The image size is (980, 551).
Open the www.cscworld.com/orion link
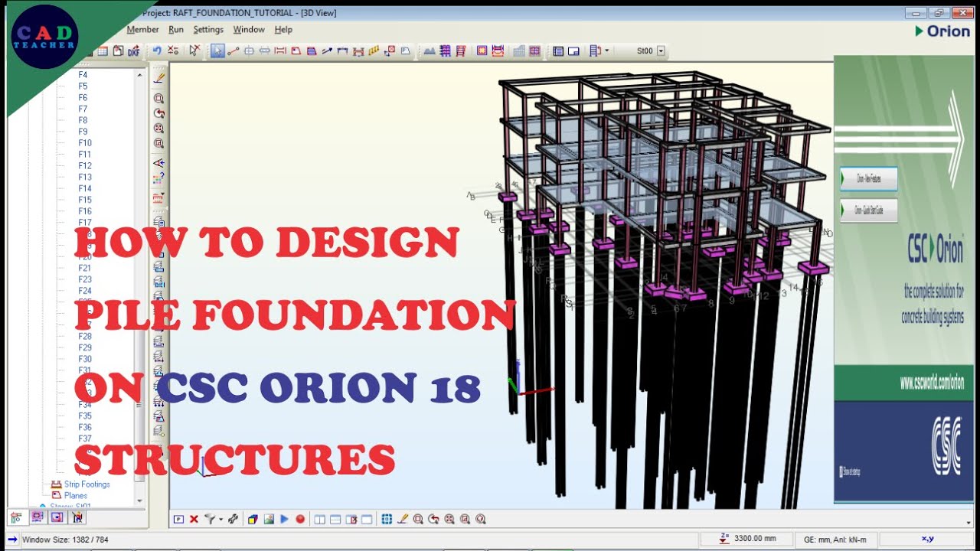coord(932,383)
